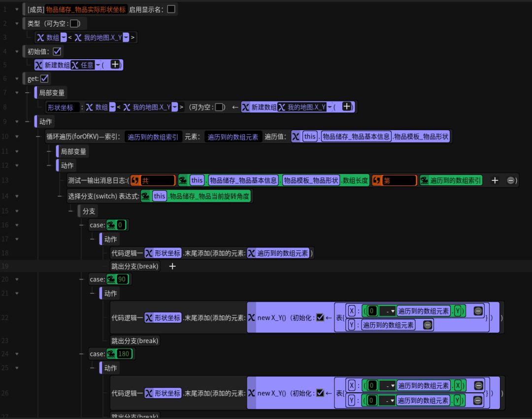This screenshot has width=532, height=419.
Task: Select 跳出分支(break) on line 23
Action: (x=134, y=341)
